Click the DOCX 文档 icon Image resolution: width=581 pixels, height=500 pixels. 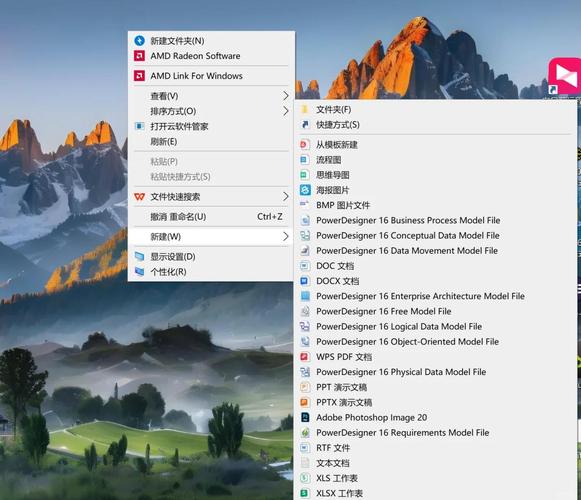point(305,281)
